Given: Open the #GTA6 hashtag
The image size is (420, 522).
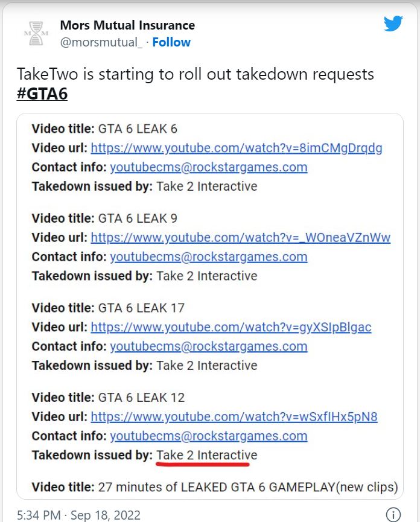Looking at the screenshot, I should click(x=42, y=94).
